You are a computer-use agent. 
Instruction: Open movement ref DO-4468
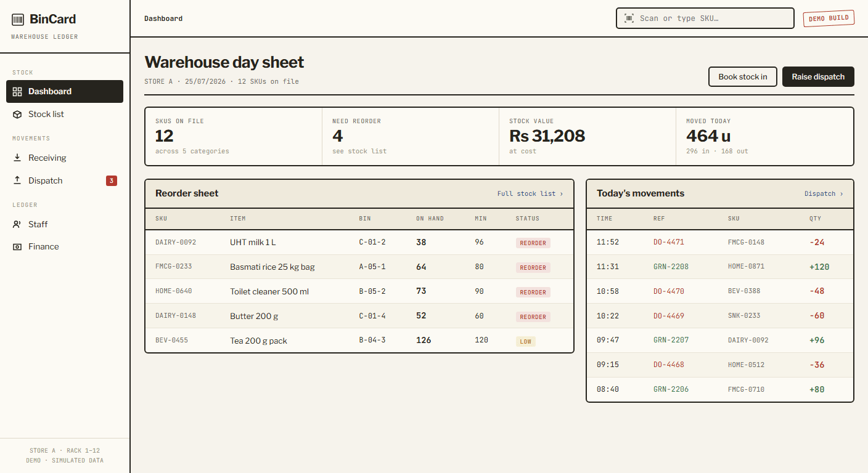coord(669,365)
